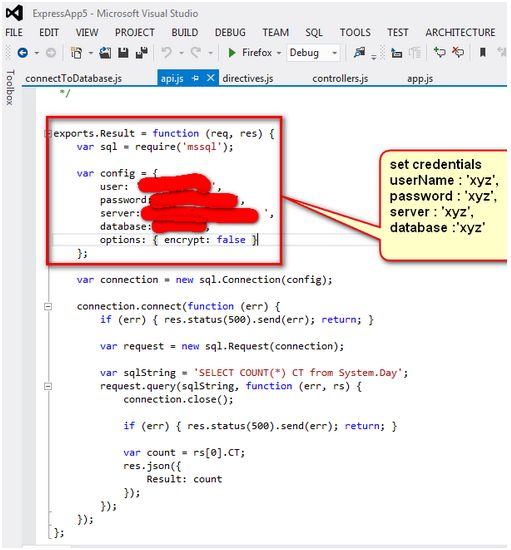Switch to the connectToDatabase.js tab
The width and height of the screenshot is (511, 550).
tap(73, 78)
